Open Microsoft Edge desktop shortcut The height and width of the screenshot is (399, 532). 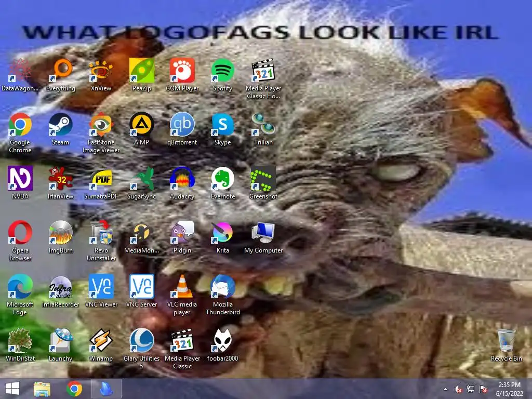[x=20, y=295]
